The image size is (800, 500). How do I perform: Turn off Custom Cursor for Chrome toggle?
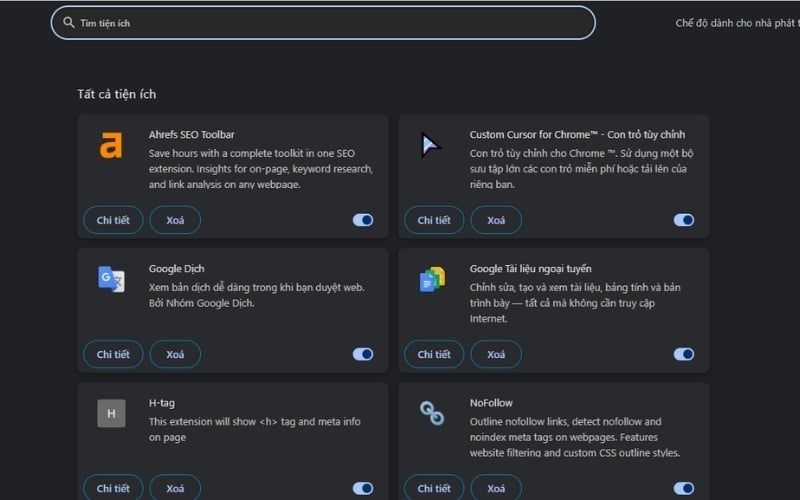click(684, 220)
